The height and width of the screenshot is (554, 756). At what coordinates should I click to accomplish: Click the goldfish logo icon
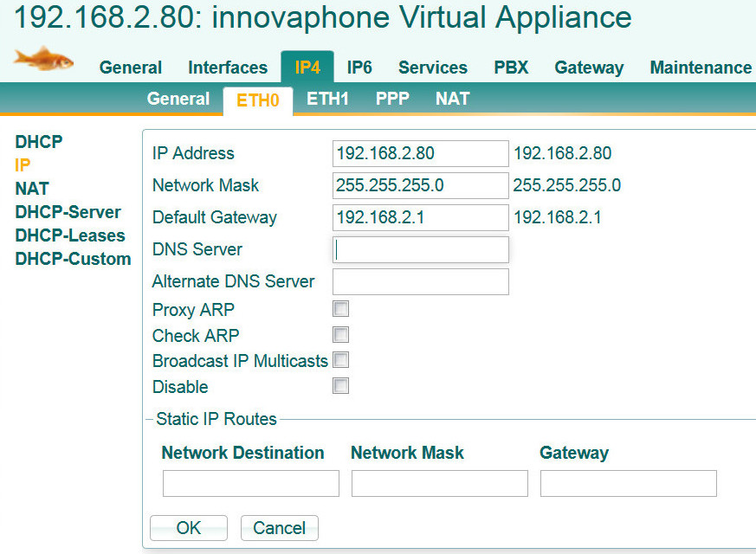click(x=43, y=59)
